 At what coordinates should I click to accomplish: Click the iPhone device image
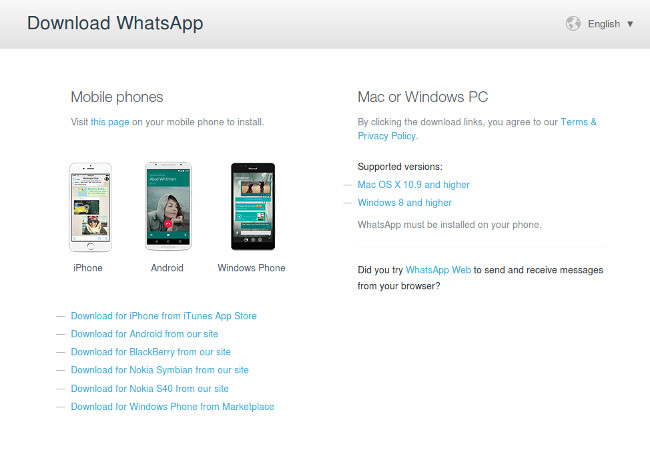click(x=90, y=207)
